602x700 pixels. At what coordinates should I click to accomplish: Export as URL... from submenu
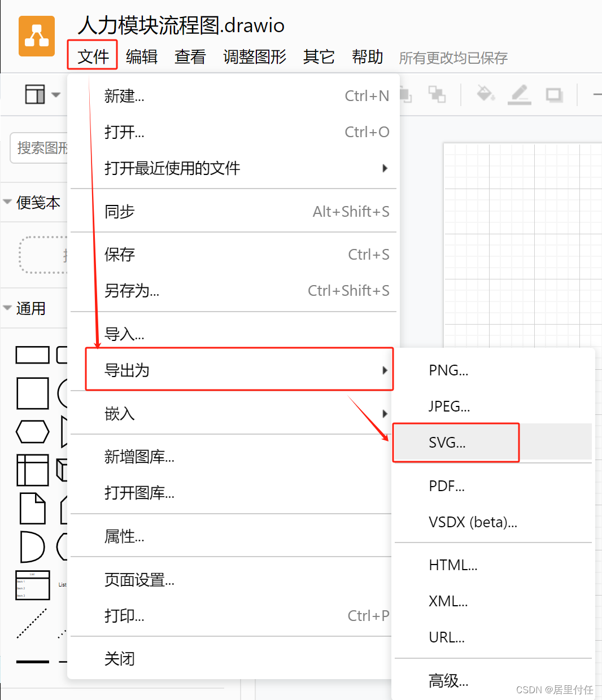(493, 637)
